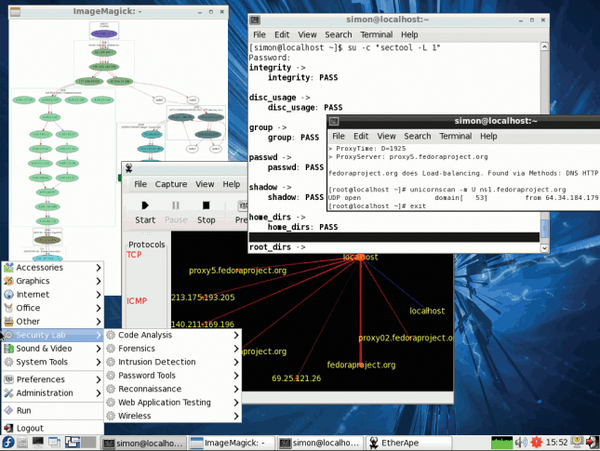Image resolution: width=600 pixels, height=451 pixels.
Task: Click the Internet menu category icon
Action: (8, 295)
